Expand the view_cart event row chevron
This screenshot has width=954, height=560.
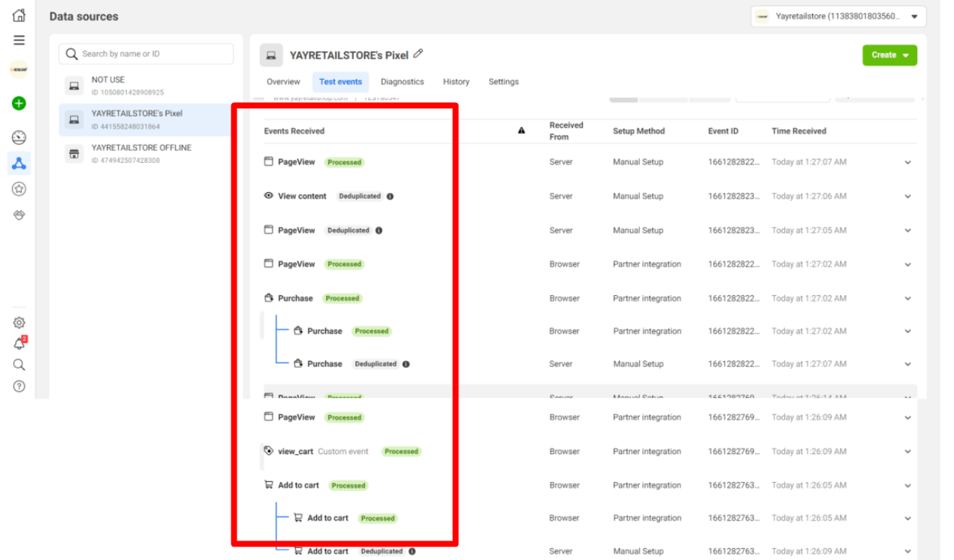pos(907,452)
